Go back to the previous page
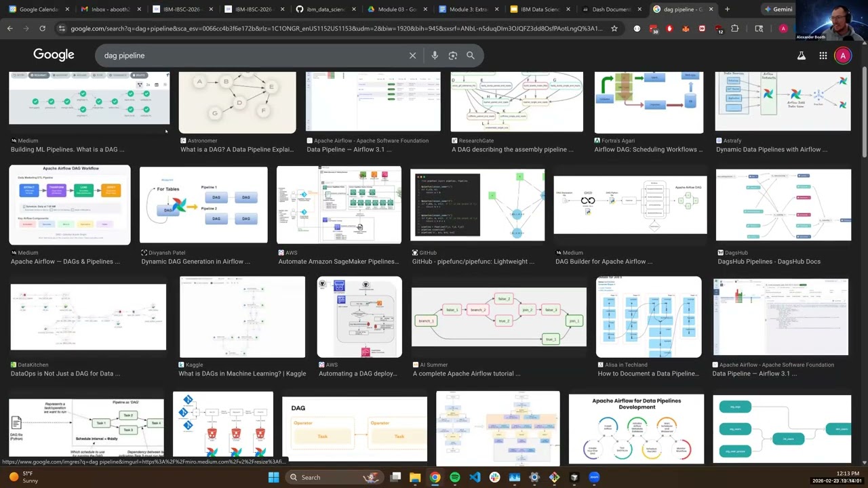This screenshot has height=488, width=868. [x=9, y=28]
